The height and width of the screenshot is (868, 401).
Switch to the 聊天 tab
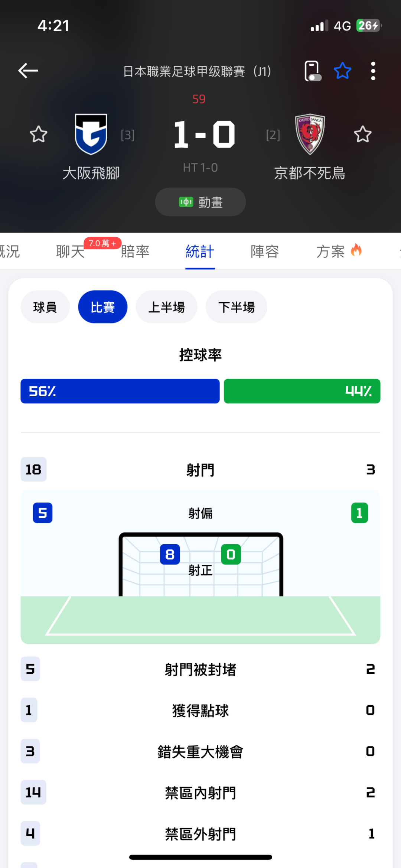click(71, 251)
